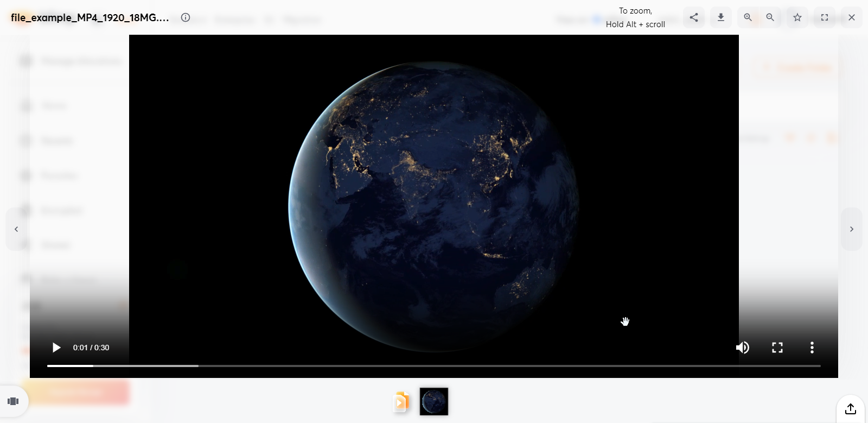The image size is (868, 423).
Task: Mute the video volume
Action: [x=743, y=348]
